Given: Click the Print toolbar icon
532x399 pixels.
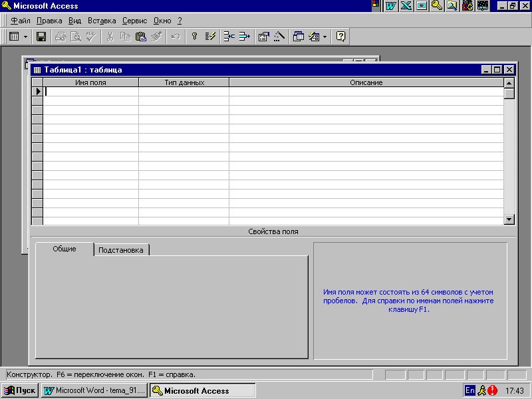Looking at the screenshot, I should click(x=61, y=37).
